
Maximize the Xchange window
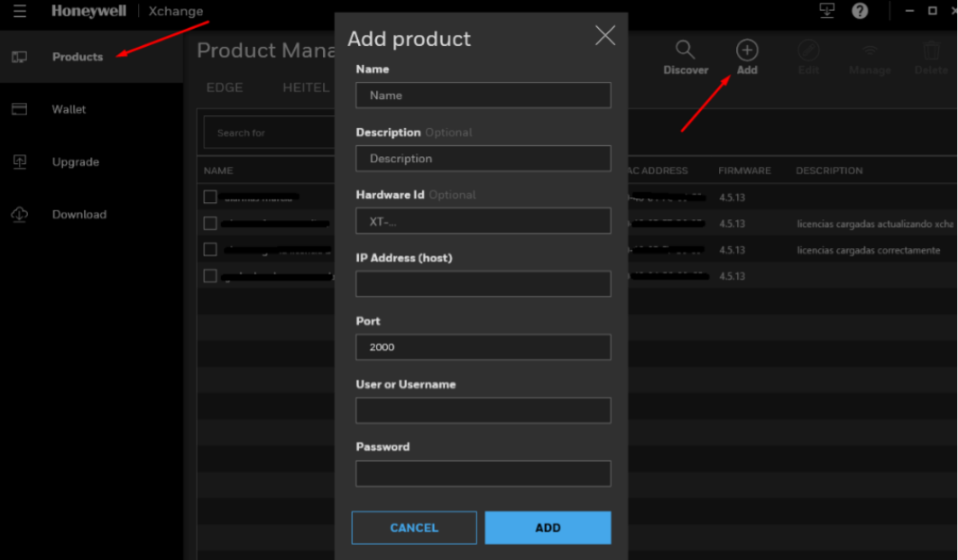pos(933,11)
